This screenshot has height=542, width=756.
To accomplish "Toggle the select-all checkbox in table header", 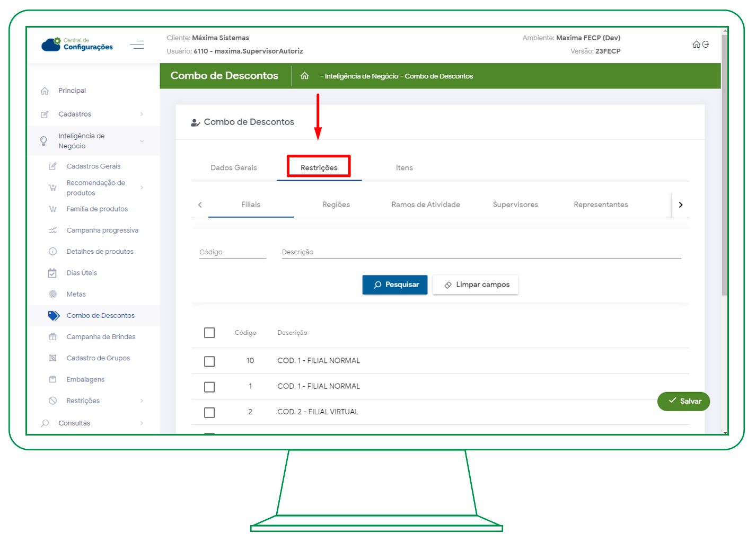I will 209,333.
